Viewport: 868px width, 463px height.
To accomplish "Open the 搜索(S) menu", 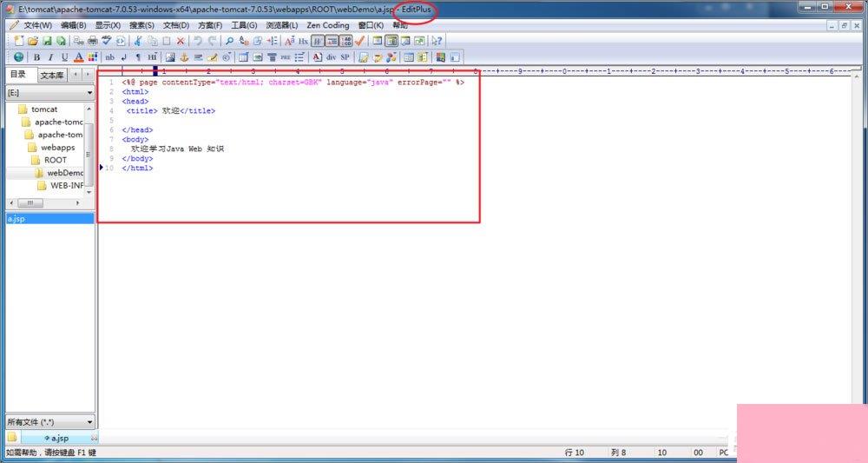I will [141, 25].
